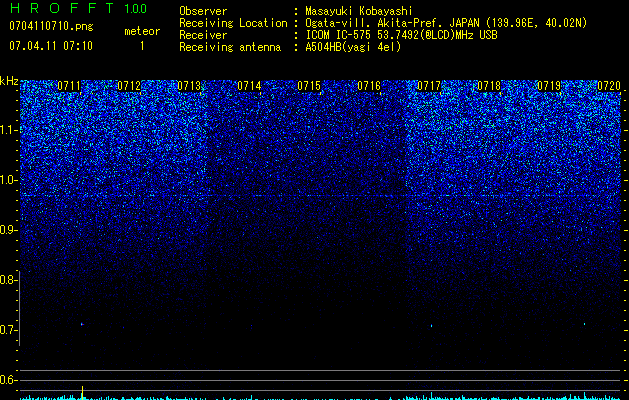This screenshot has width=629, height=400.
Task: Click the 0713 time marker
Action: [x=189, y=86]
